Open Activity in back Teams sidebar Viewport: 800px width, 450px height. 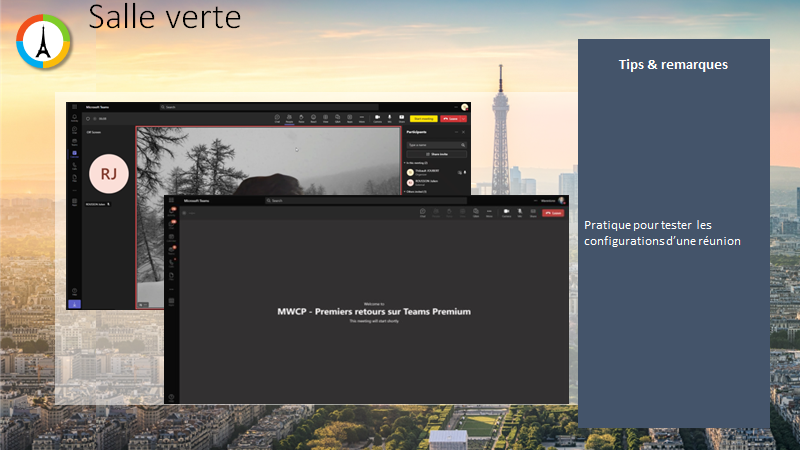(x=74, y=118)
